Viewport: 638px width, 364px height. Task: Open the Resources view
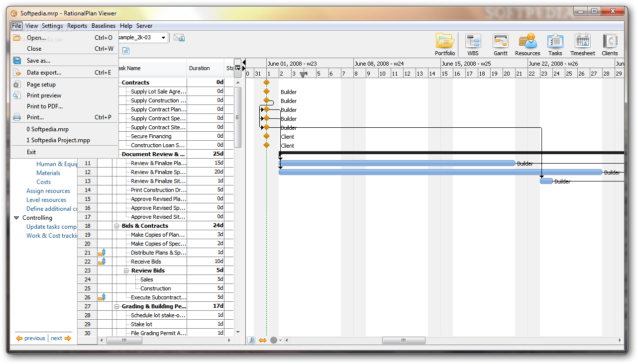pos(528,45)
